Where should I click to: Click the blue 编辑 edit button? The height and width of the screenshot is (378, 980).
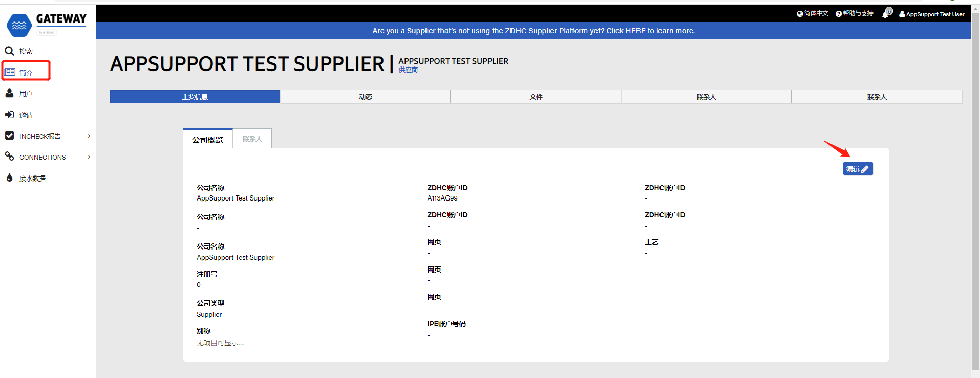[858, 169]
